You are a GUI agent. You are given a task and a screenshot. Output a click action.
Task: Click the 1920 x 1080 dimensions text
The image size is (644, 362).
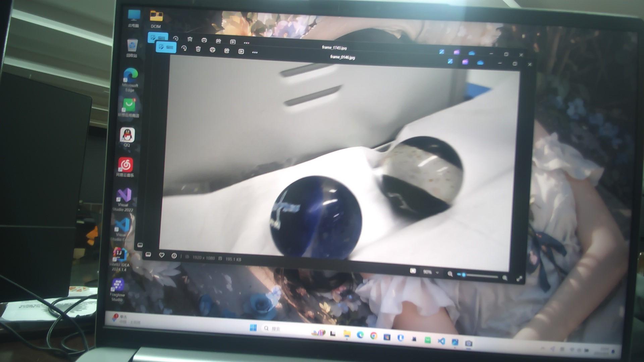pyautogui.click(x=203, y=257)
